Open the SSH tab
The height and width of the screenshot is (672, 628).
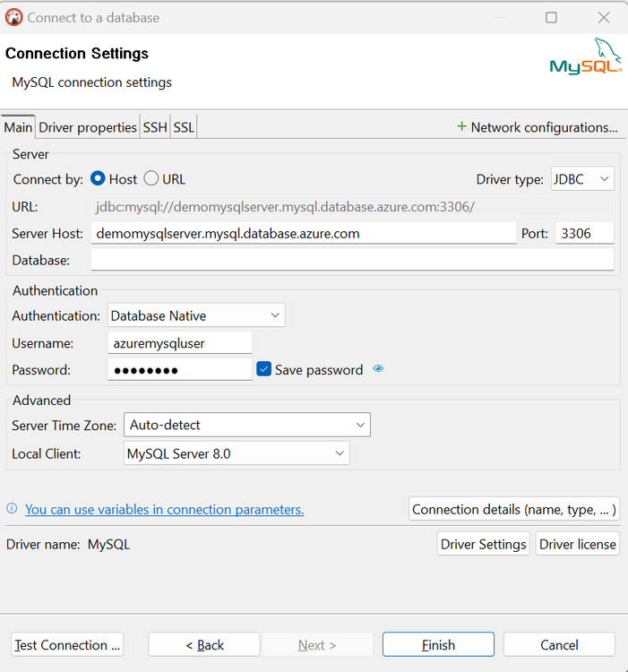(155, 127)
